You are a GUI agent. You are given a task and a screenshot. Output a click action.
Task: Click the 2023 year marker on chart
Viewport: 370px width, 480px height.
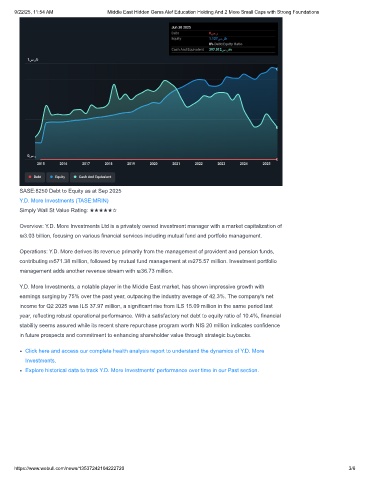(221, 164)
